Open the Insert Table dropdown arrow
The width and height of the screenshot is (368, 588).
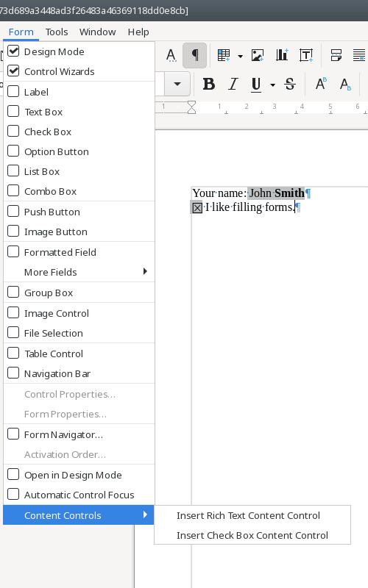240,56
